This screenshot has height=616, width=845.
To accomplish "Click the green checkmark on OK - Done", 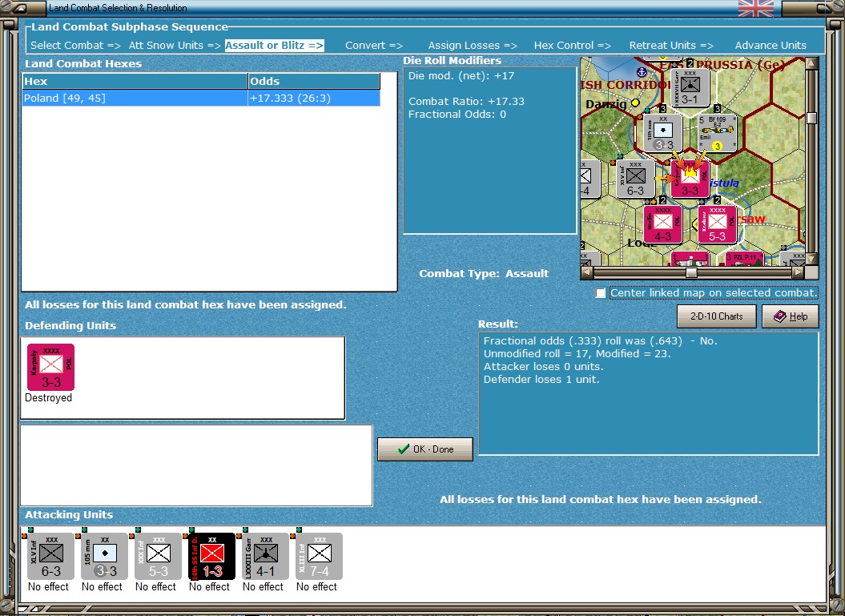I will pos(403,449).
